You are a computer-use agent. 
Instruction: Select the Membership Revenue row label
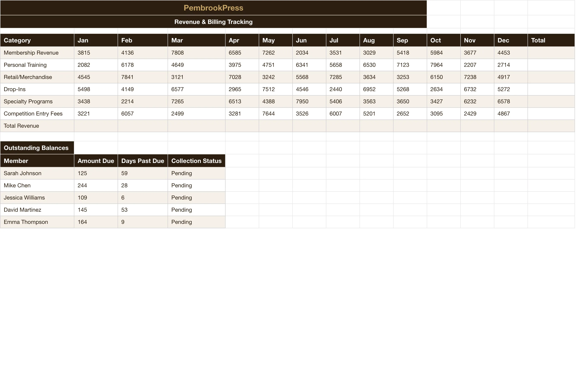point(37,53)
